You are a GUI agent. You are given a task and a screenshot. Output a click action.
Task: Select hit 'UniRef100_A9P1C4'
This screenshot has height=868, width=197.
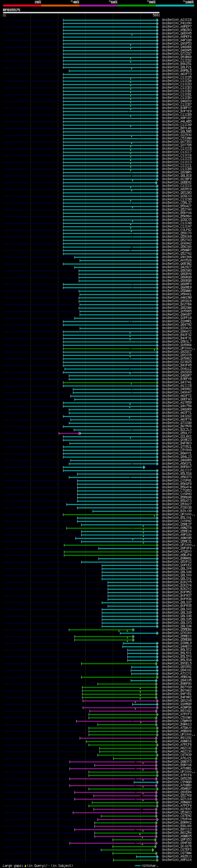coord(177,860)
